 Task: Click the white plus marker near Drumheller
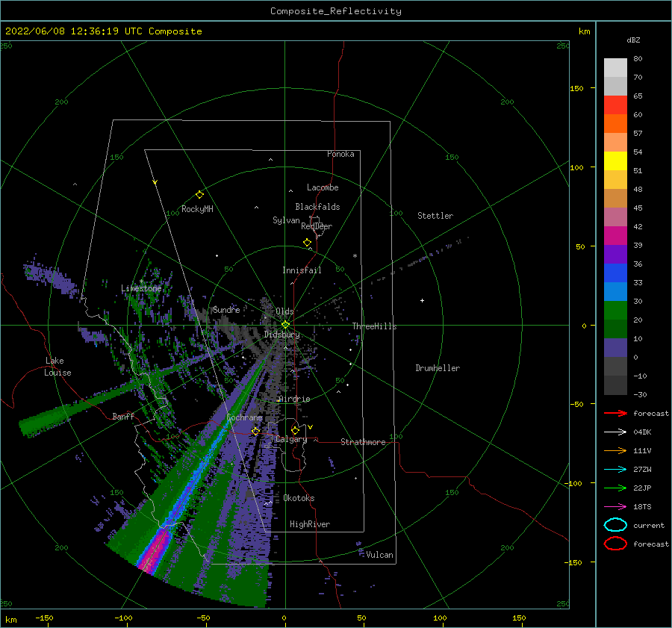click(x=422, y=300)
